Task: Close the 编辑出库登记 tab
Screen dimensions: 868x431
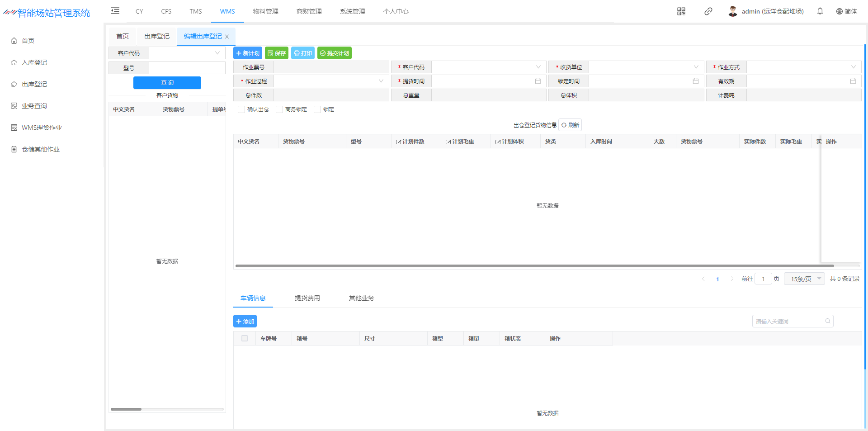Action: [x=227, y=37]
